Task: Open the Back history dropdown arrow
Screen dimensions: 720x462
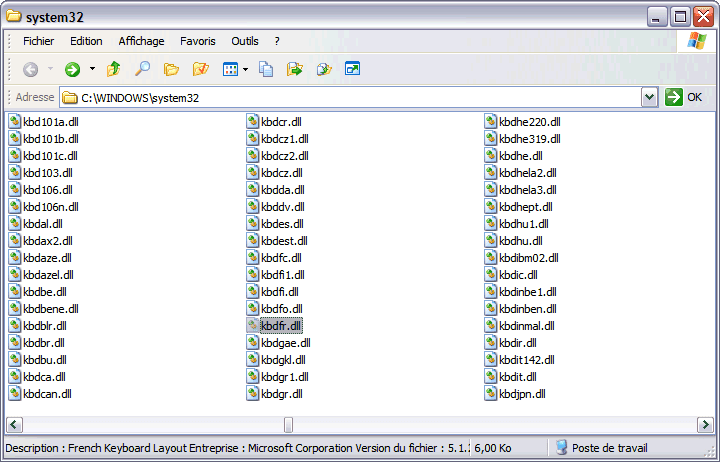Action: (50, 69)
